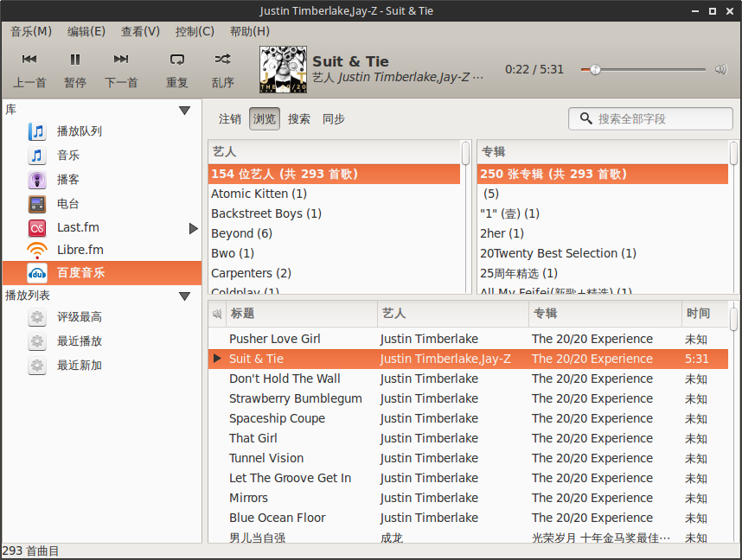Click the 搜索全部字段 search field

tap(650, 118)
